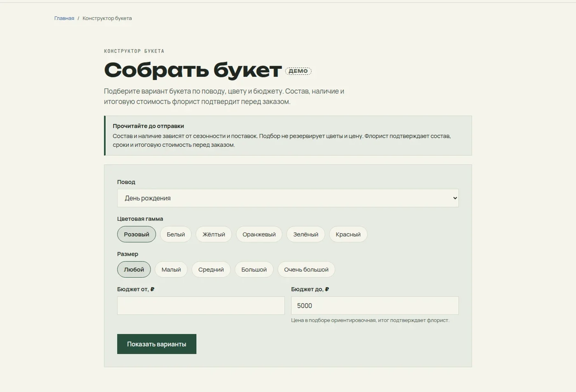Viewport: 576px width, 392px height.
Task: Select the Большой size option
Action: 254,269
